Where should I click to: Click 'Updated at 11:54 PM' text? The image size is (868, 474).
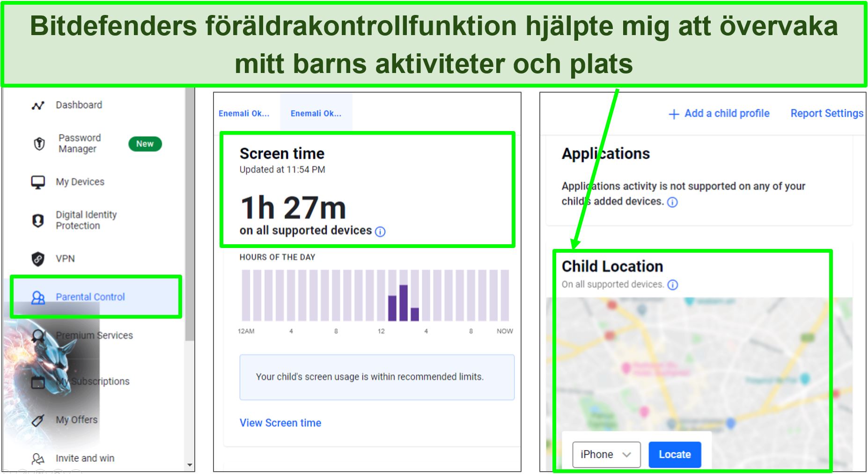[282, 169]
